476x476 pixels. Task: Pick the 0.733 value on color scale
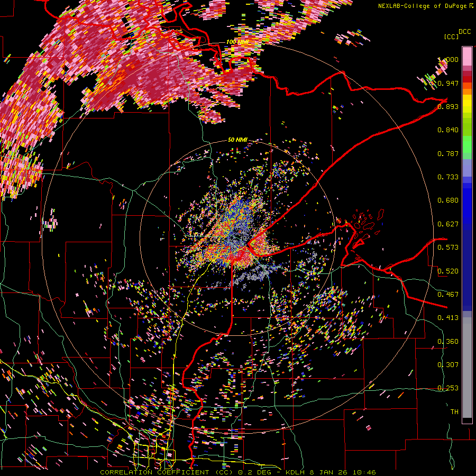point(448,177)
